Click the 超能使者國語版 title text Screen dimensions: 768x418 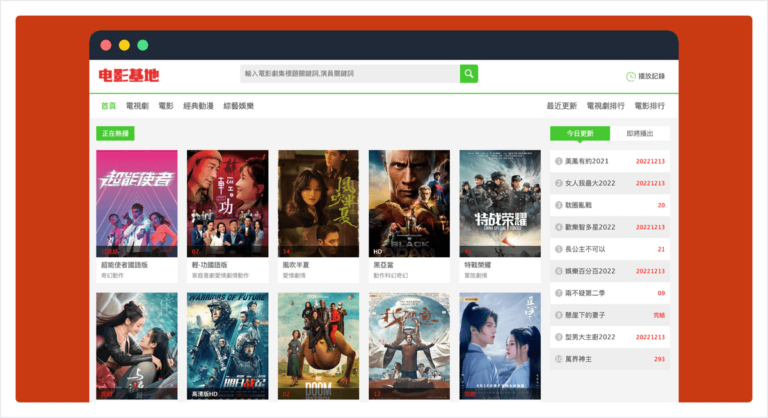(x=124, y=265)
